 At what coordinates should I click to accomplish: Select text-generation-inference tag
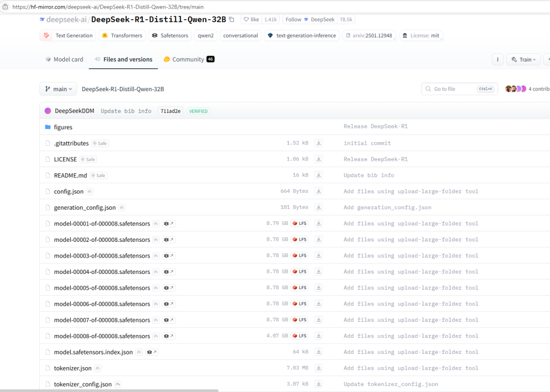[x=301, y=36]
